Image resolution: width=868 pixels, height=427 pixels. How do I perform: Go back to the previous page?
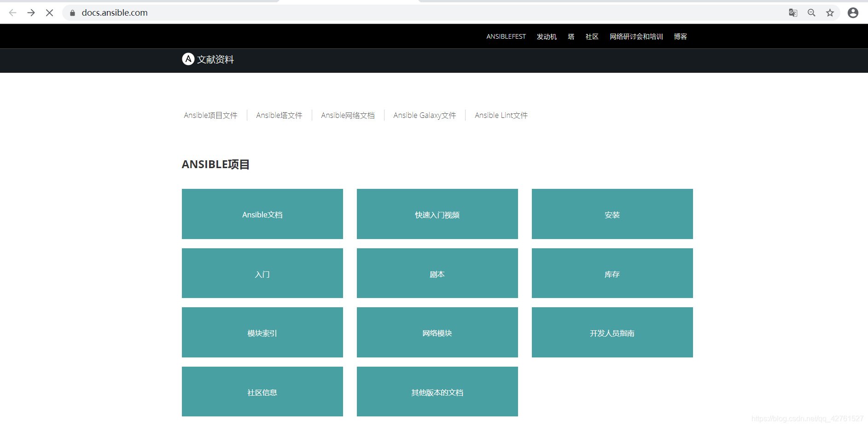[13, 13]
